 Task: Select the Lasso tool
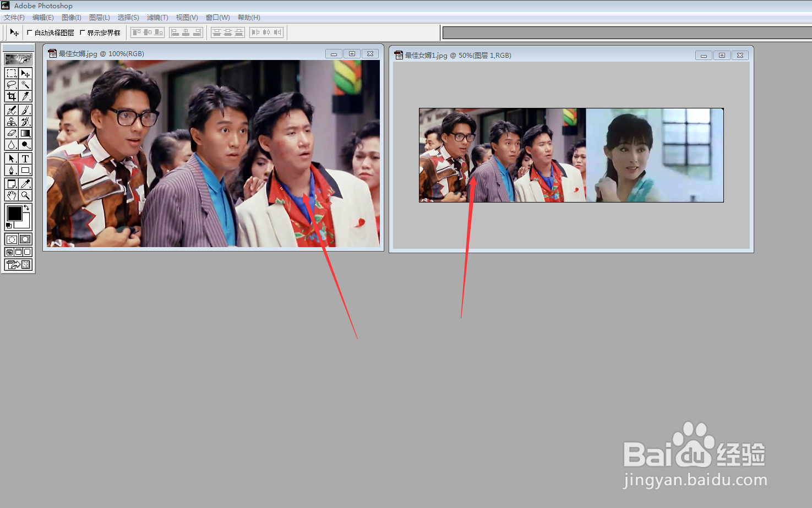12,85
